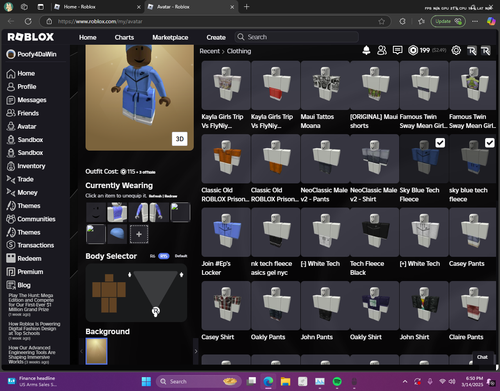Image resolution: width=500 pixels, height=391 pixels.
Task: Show next backgrounds with the right arrow
Action: [196, 351]
